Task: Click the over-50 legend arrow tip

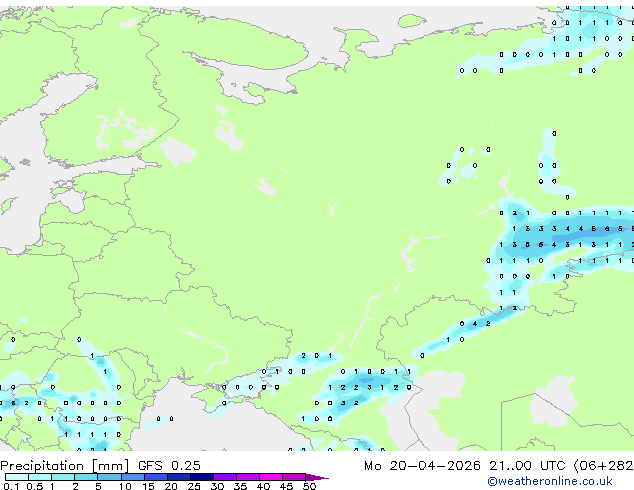Action: [317, 477]
